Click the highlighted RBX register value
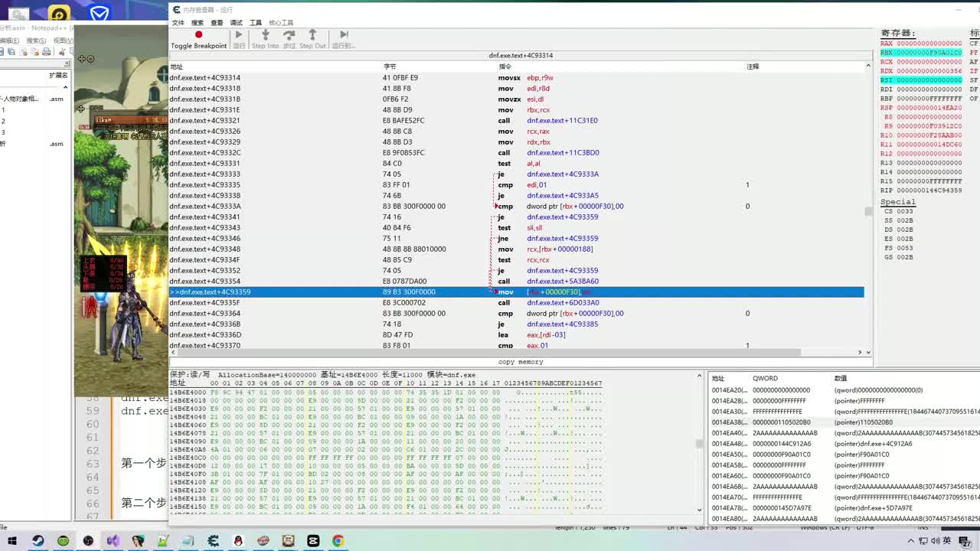Viewport: 980px width, 551px height. pyautogui.click(x=929, y=53)
